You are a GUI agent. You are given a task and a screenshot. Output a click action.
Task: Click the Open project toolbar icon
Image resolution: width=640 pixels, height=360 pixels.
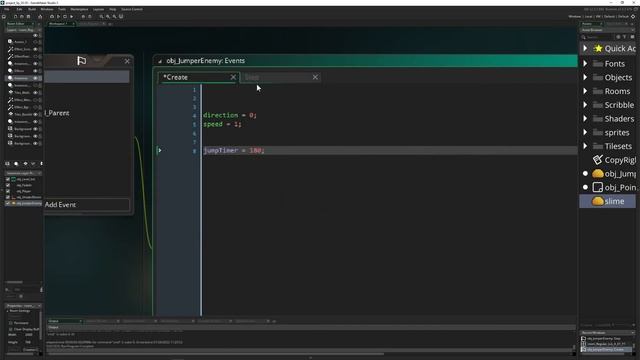point(22,16)
